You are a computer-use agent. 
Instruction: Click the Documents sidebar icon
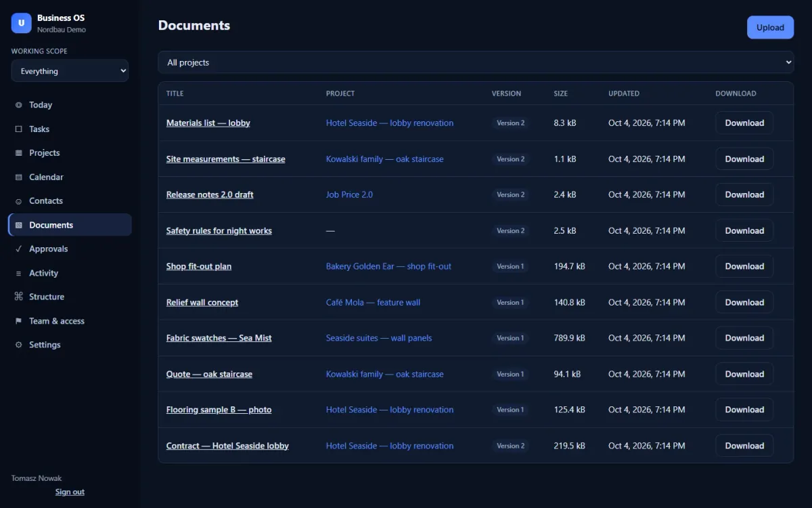pyautogui.click(x=18, y=225)
